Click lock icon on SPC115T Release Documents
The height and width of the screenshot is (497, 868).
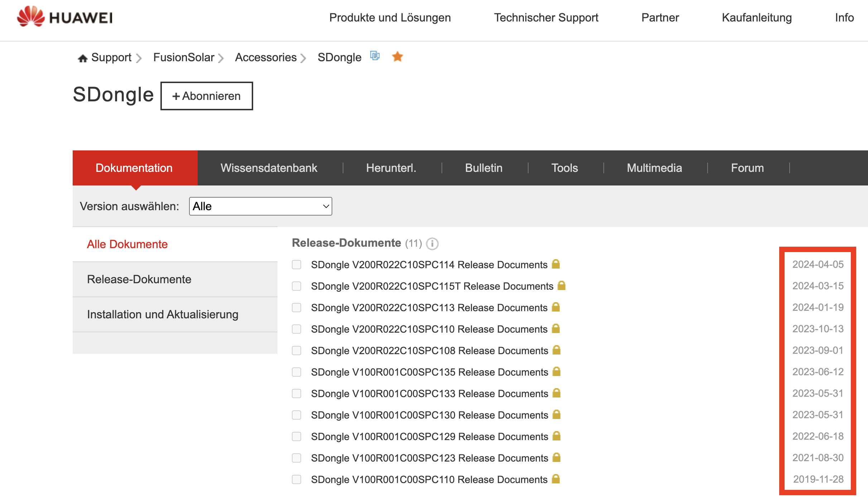[x=561, y=286]
